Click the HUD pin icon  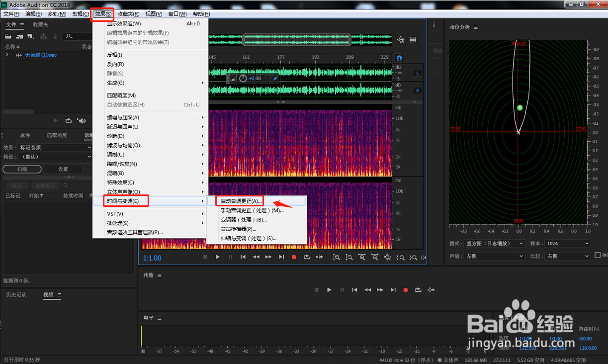point(274,79)
